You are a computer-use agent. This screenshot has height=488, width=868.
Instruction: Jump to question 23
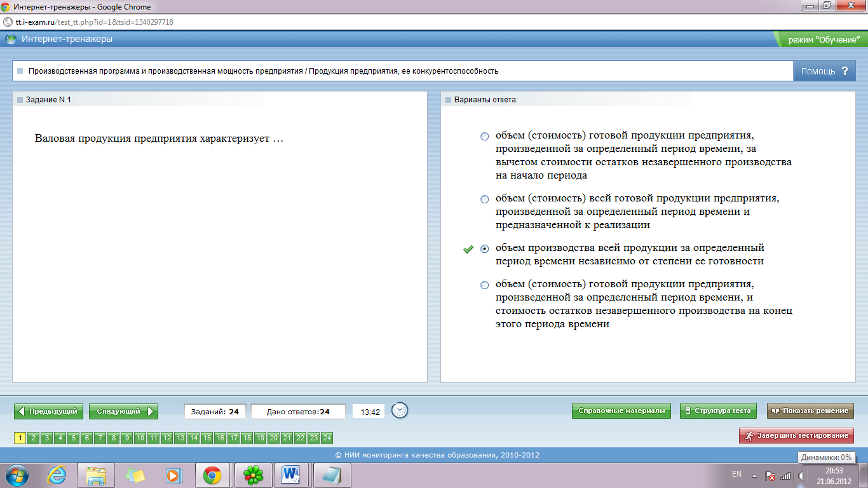313,438
